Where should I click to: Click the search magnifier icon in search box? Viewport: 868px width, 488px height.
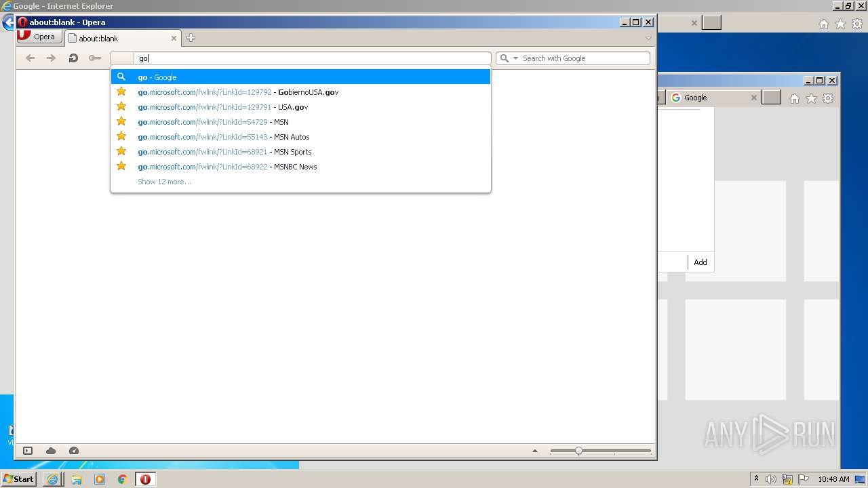504,58
